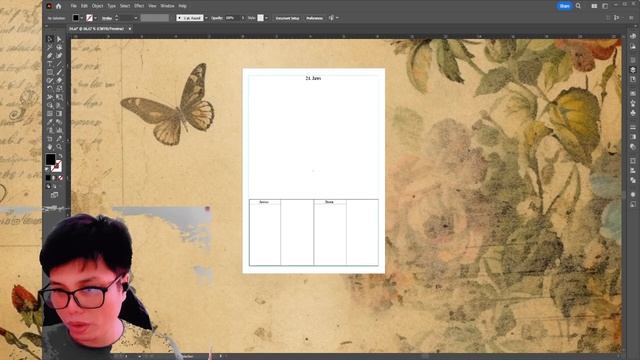The image size is (640, 360).
Task: Click the blue Share button
Action: pos(564,6)
